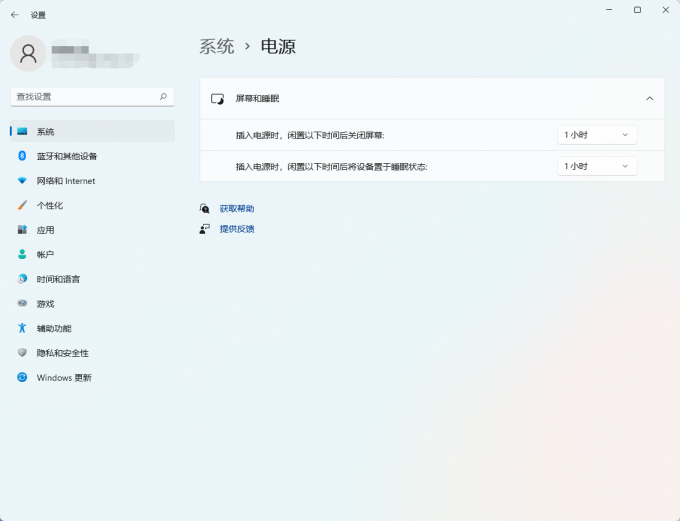This screenshot has height=521, width=680.
Task: Click the 帐户 person icon
Action: (x=22, y=254)
